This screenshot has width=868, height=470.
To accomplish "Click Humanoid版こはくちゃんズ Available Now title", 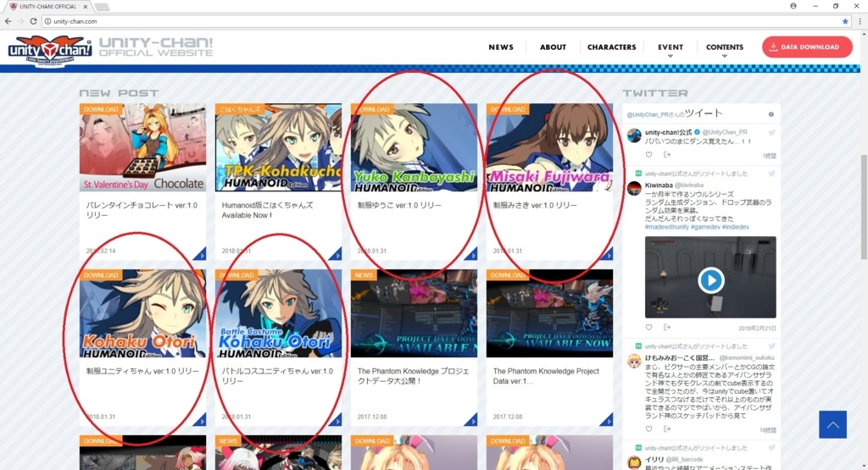I will (267, 210).
